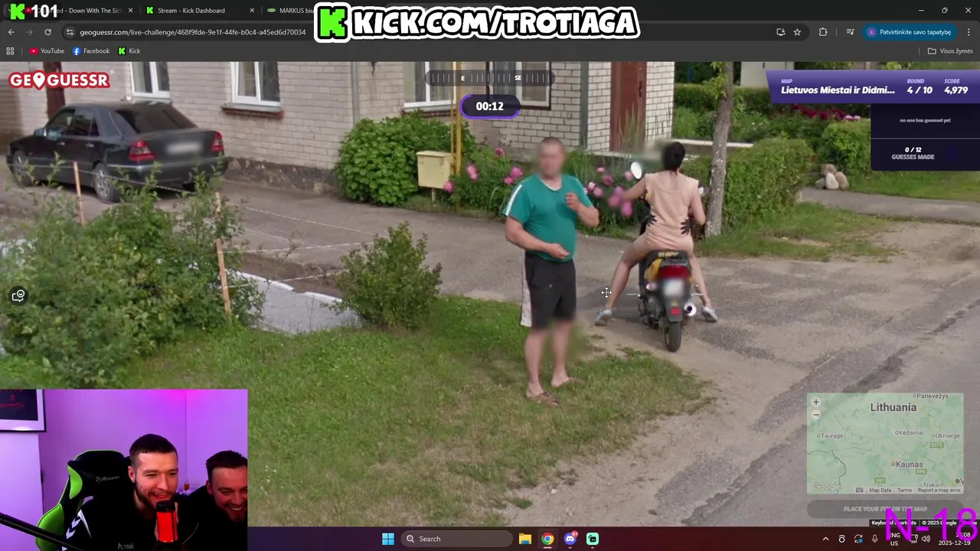Image resolution: width=980 pixels, height=551 pixels.
Task: Click the microphone icon in system tray
Action: tap(874, 539)
